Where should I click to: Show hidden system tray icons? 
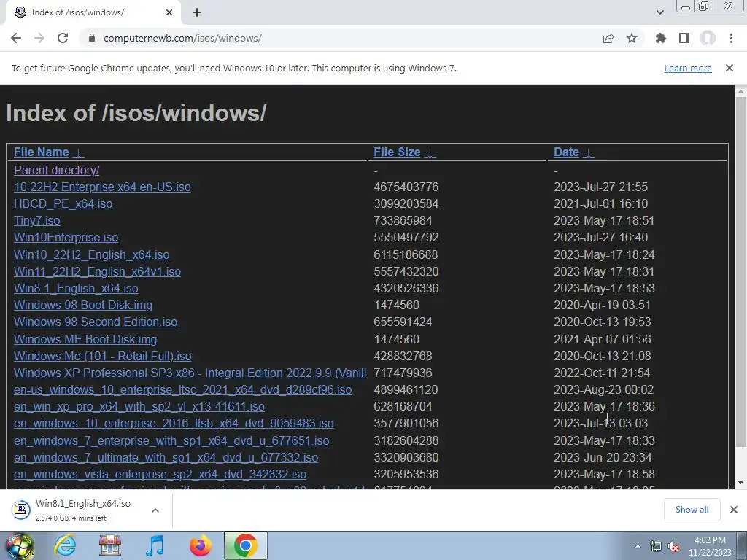point(638,546)
